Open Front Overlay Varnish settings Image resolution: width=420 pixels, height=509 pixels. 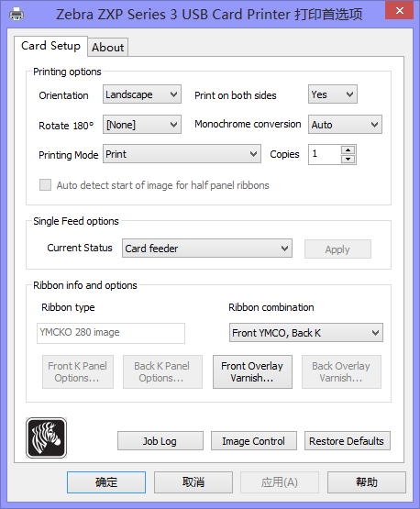[x=252, y=371]
